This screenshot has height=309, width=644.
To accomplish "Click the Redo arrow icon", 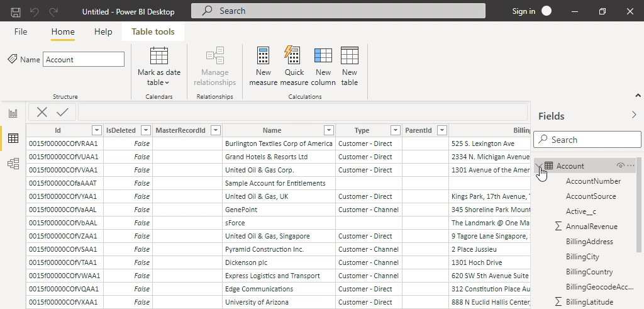I will click(53, 11).
